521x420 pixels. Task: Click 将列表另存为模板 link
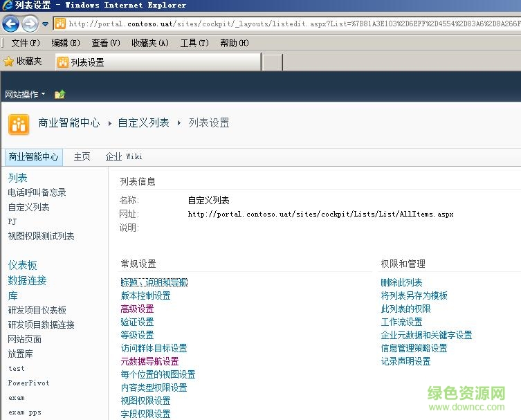pyautogui.click(x=414, y=295)
